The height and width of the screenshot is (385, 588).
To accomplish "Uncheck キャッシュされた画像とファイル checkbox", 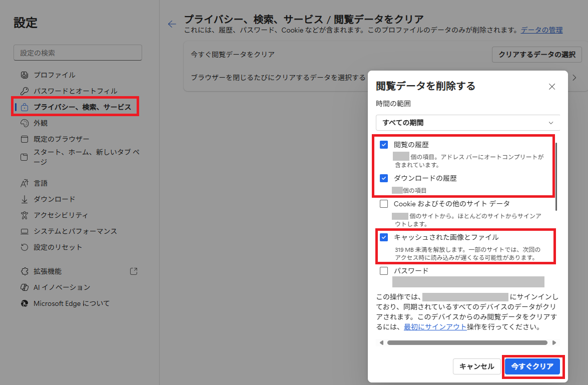I will tap(384, 237).
